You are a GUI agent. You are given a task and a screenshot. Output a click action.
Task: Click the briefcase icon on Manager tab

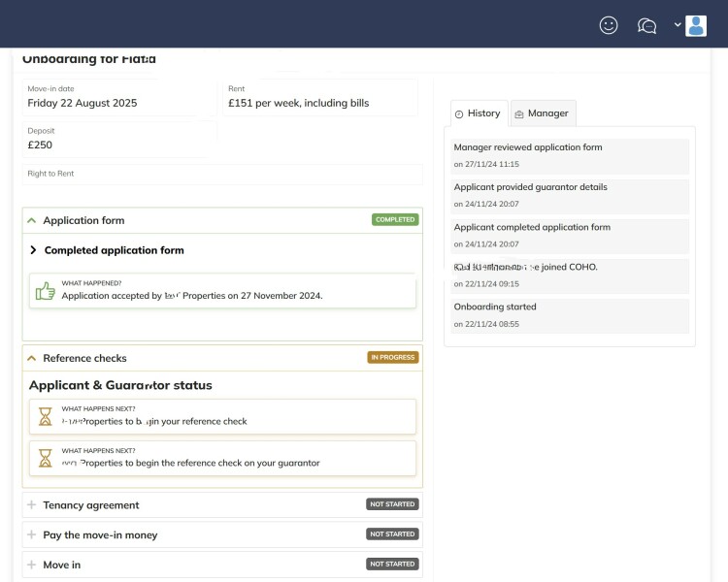click(x=519, y=113)
